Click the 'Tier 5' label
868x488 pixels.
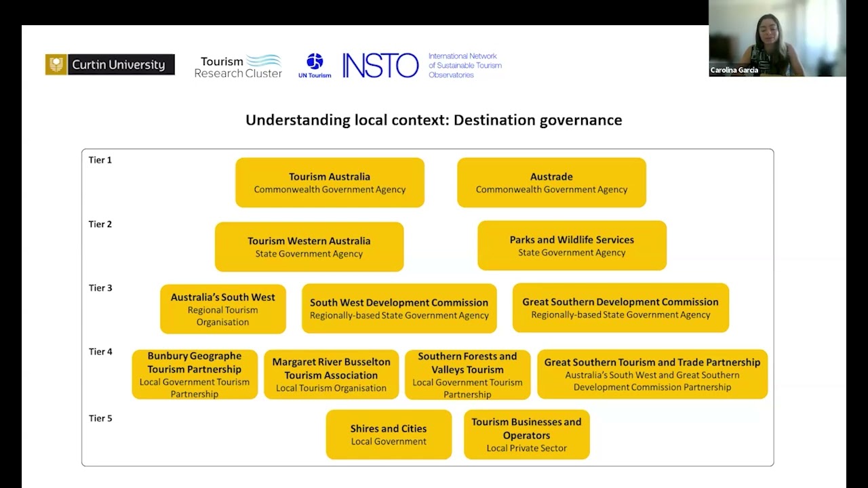tap(100, 418)
